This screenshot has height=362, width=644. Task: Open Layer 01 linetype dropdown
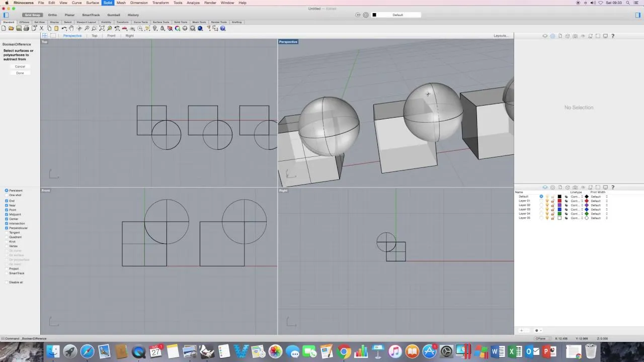[577, 201]
